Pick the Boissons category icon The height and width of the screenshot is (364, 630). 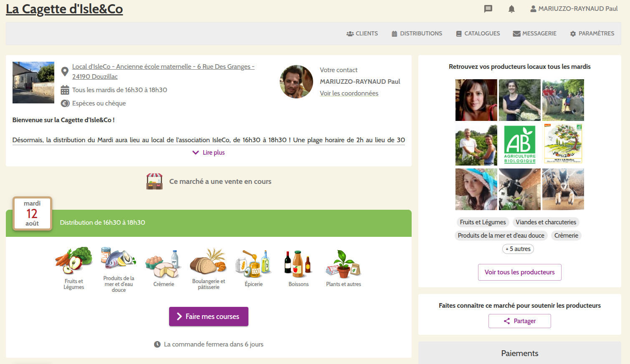[299, 264]
